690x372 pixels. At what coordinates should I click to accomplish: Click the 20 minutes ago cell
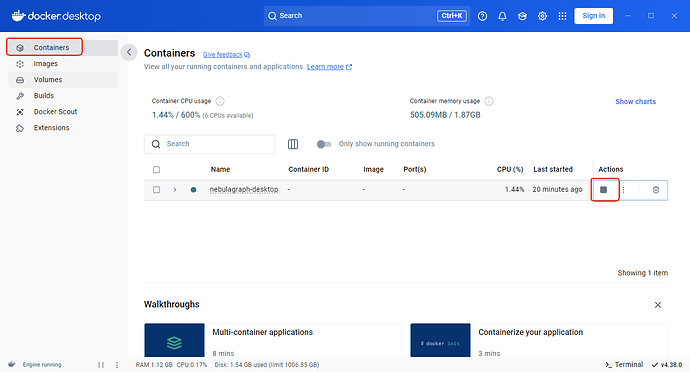coord(557,189)
